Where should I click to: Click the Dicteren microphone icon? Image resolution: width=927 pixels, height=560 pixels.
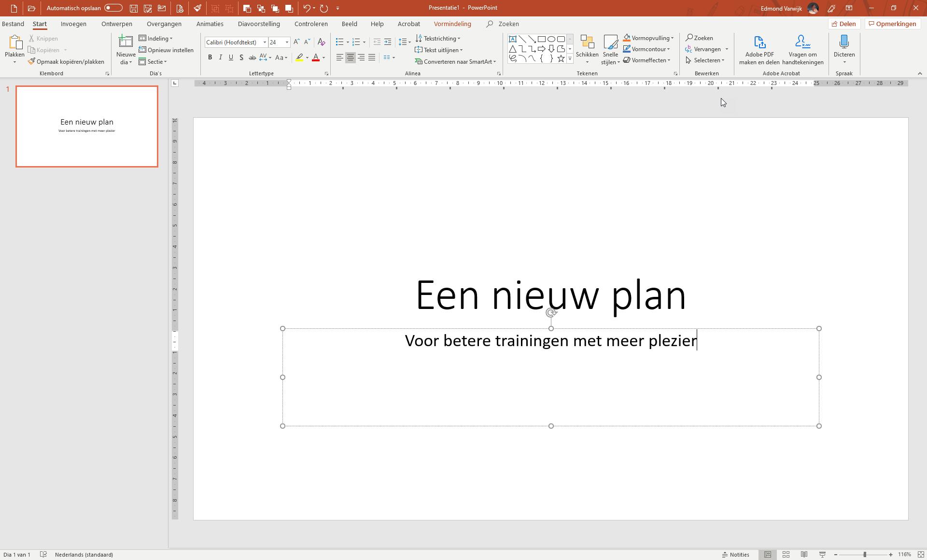(844, 42)
